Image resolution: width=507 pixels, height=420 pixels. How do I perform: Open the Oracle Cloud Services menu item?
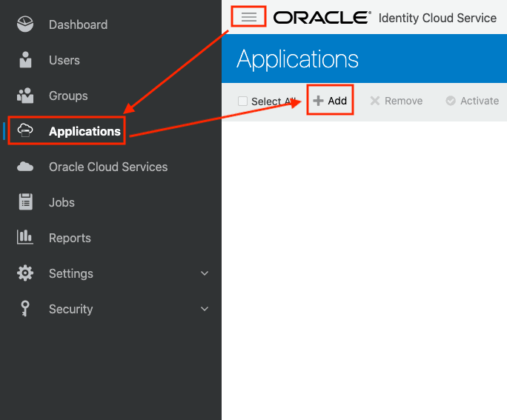108,167
